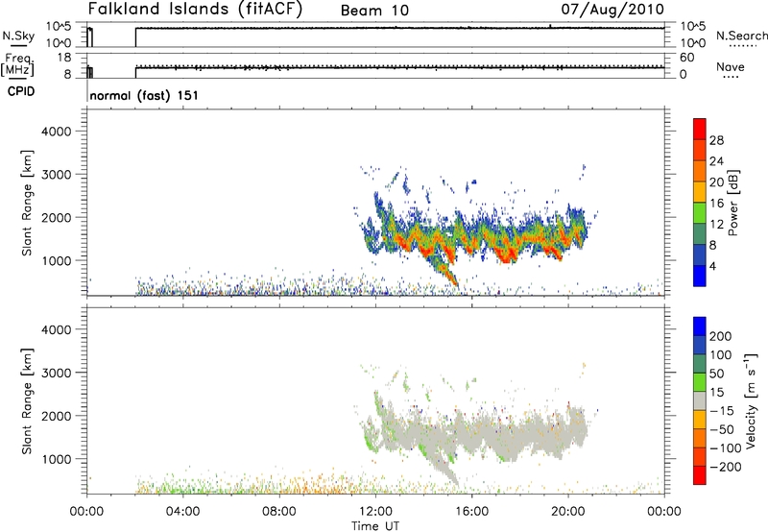
Task: Click the 'Power [dB]' colorbar title
Action: pyautogui.click(x=733, y=203)
